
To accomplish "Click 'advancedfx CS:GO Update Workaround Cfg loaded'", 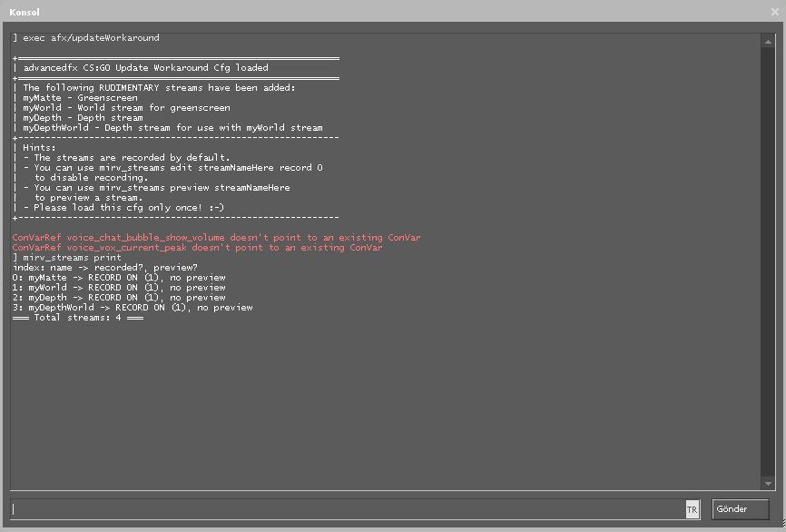I will pyautogui.click(x=145, y=68).
